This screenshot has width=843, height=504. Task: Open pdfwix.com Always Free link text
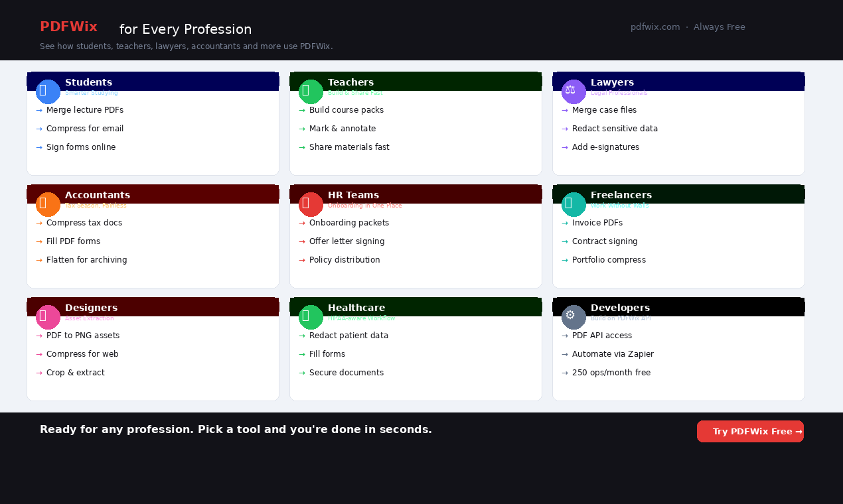pos(688,27)
